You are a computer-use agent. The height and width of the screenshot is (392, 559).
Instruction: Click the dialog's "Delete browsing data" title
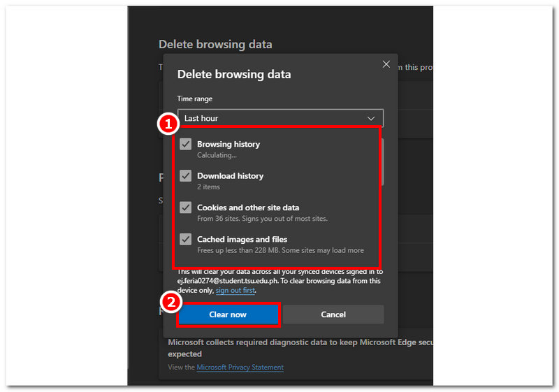coord(234,74)
